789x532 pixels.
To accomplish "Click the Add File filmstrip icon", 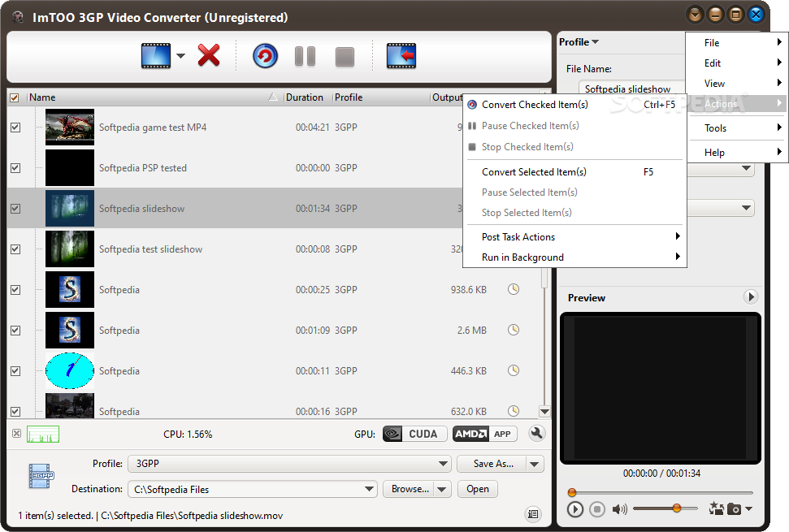I will click(x=155, y=55).
